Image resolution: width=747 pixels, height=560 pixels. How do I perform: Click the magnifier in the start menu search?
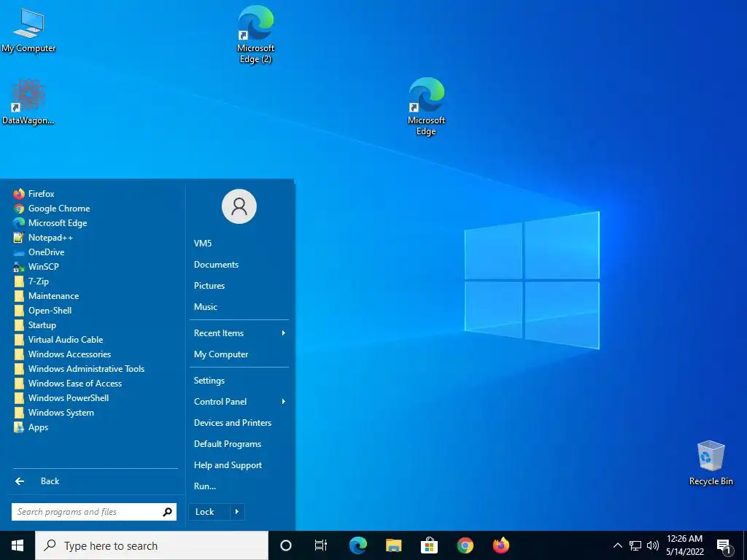(167, 512)
